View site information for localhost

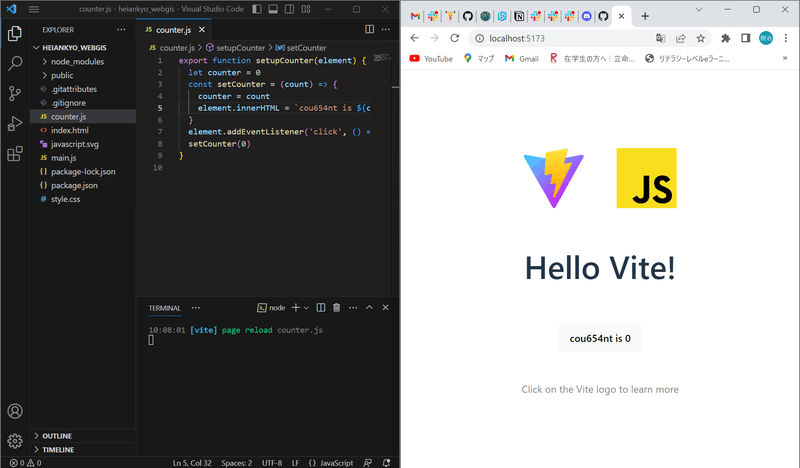(x=479, y=38)
